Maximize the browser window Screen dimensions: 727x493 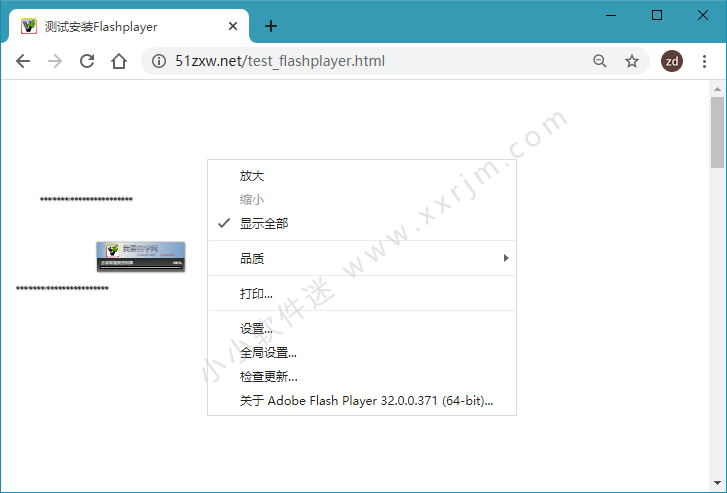pos(657,15)
